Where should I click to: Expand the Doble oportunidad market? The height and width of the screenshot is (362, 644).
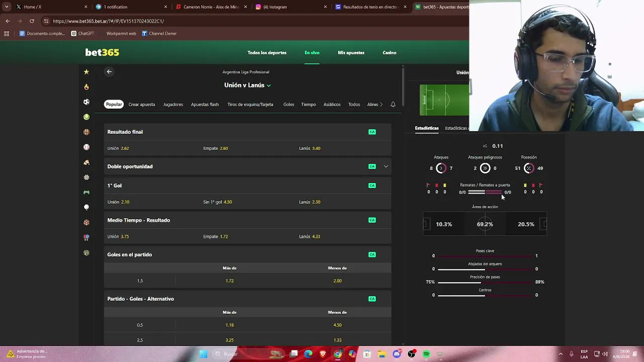coord(386,166)
